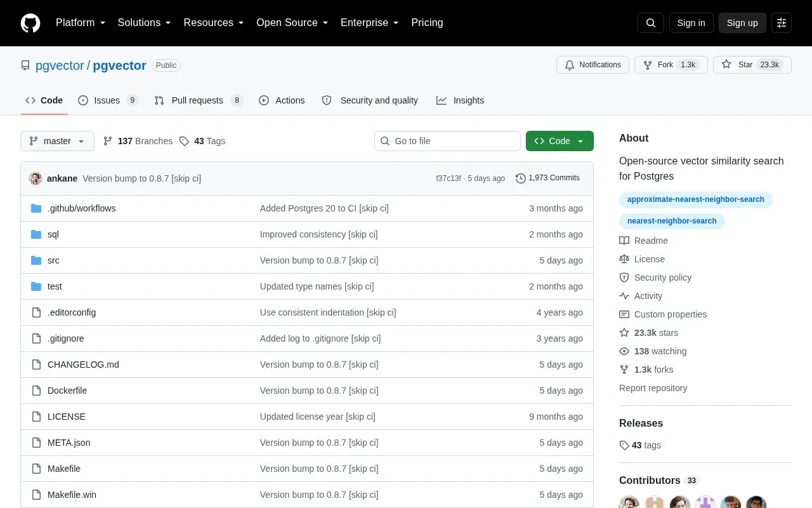
Task: Click the src folder icon
Action: 36,260
